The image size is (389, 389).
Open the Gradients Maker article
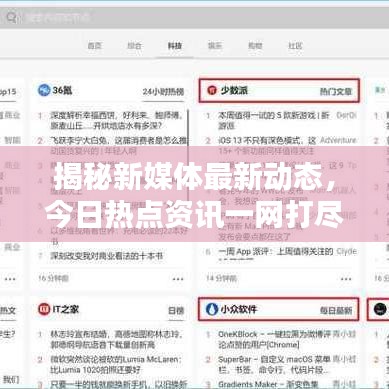[x=268, y=384]
